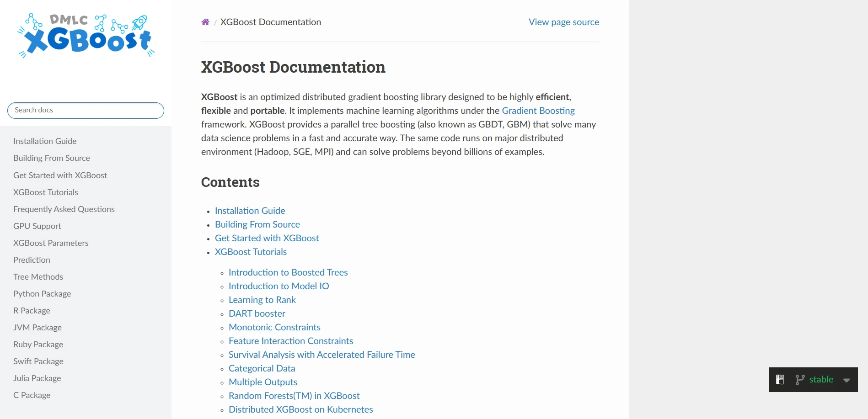Click XGBoost Tutorials in Contents list
This screenshot has width=868, height=419.
point(251,252)
